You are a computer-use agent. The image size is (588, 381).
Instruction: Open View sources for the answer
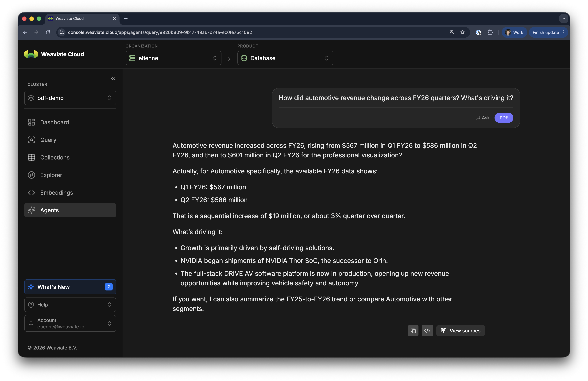[x=460, y=331]
